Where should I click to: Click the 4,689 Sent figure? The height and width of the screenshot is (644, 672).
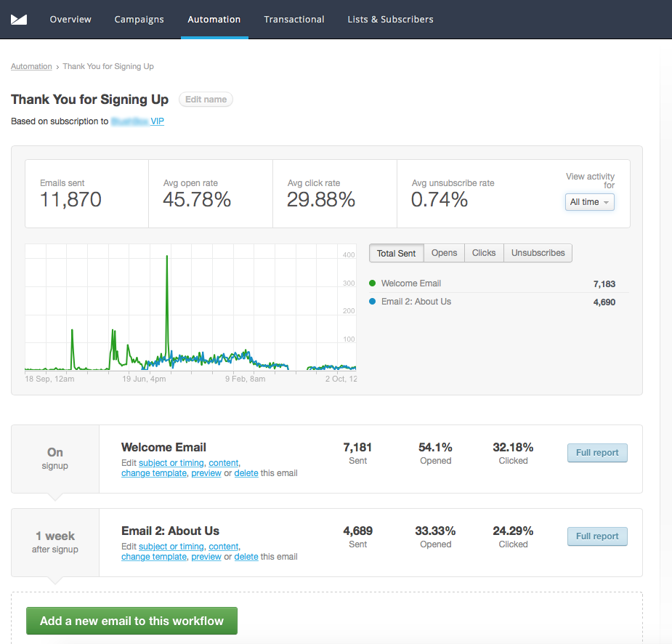357,531
